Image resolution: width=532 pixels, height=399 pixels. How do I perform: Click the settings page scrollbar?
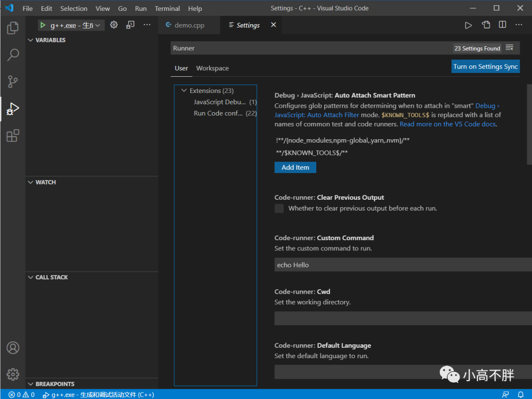pos(529,124)
